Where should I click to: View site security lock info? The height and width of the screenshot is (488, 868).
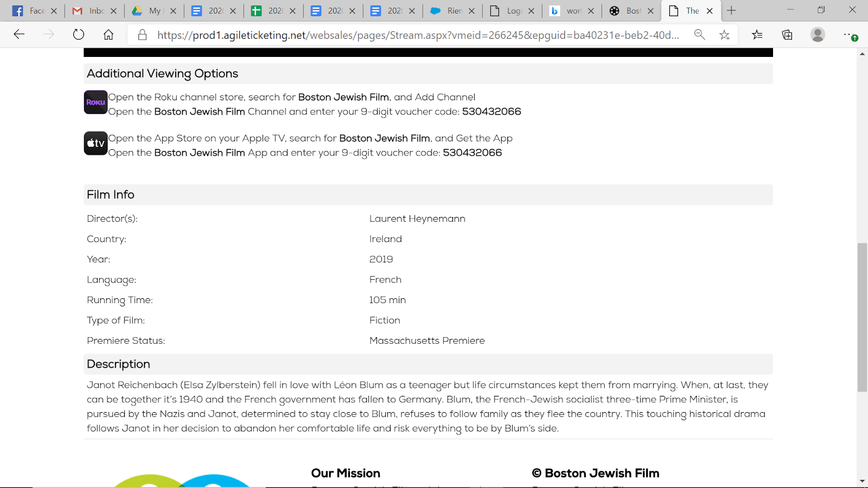click(142, 35)
